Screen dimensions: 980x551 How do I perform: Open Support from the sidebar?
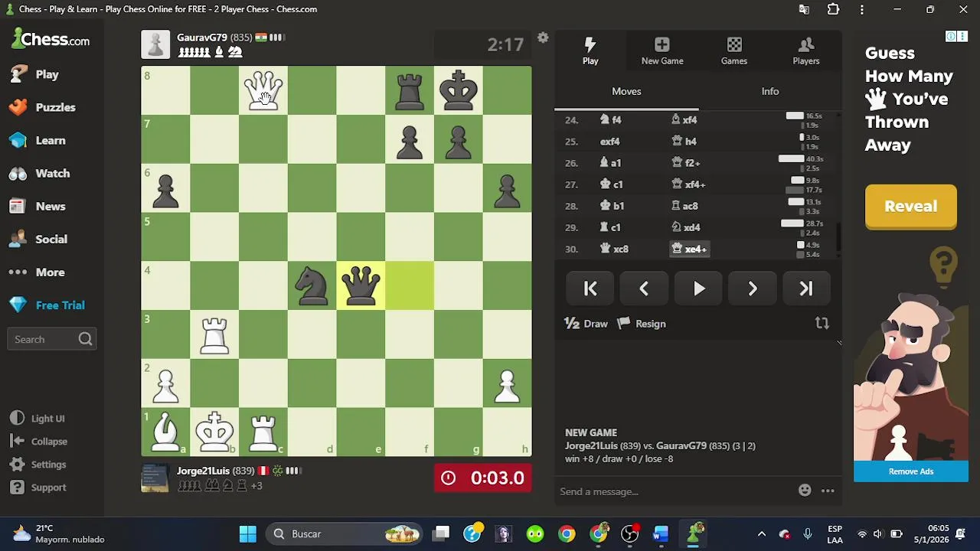(38, 487)
